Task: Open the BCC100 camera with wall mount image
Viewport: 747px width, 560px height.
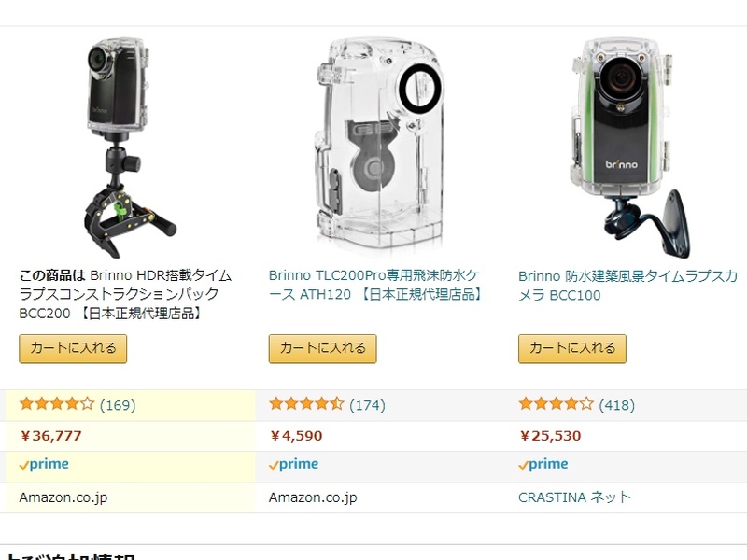Action: click(x=629, y=148)
